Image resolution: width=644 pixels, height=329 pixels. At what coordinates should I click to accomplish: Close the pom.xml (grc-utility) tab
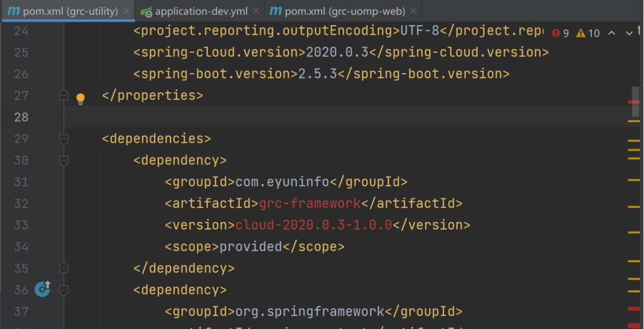pos(127,11)
